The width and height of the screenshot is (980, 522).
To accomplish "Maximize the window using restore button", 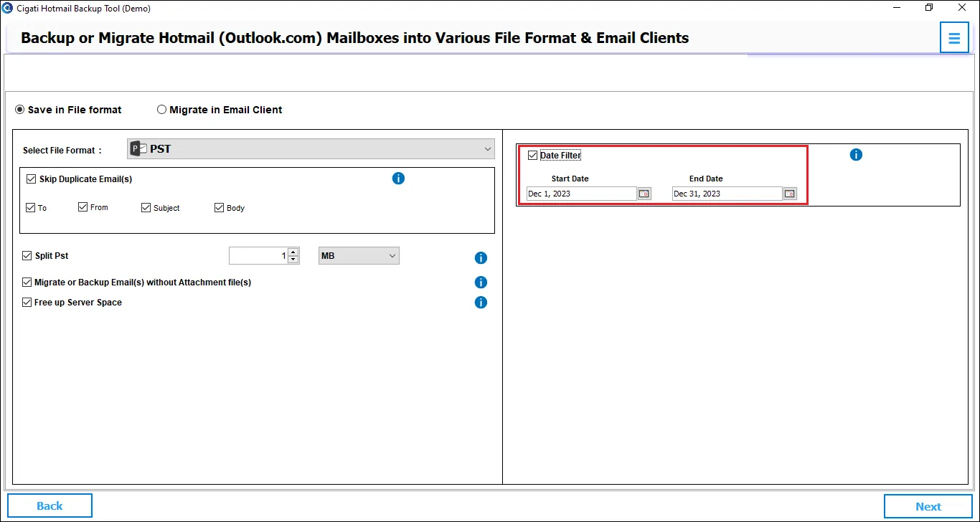I will click(x=929, y=8).
